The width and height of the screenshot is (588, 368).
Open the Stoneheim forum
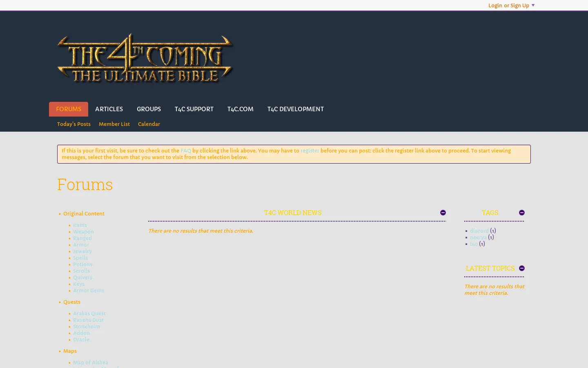[87, 326]
